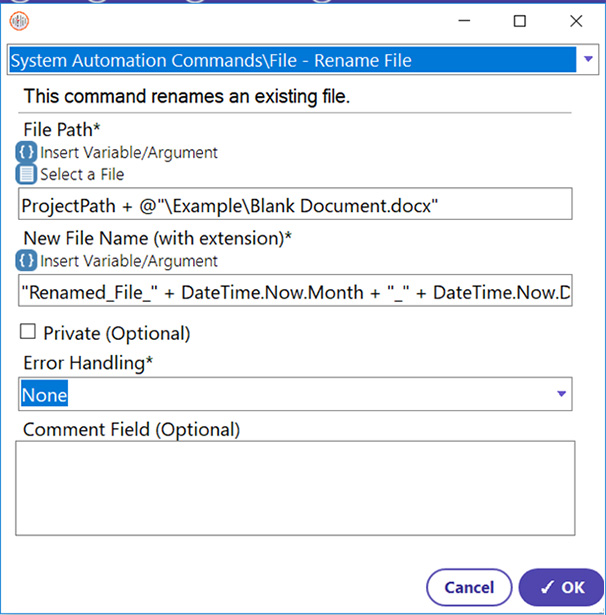This screenshot has width=606, height=615.
Task: Toggle the Private (Optional) checkbox
Action: (x=27, y=332)
